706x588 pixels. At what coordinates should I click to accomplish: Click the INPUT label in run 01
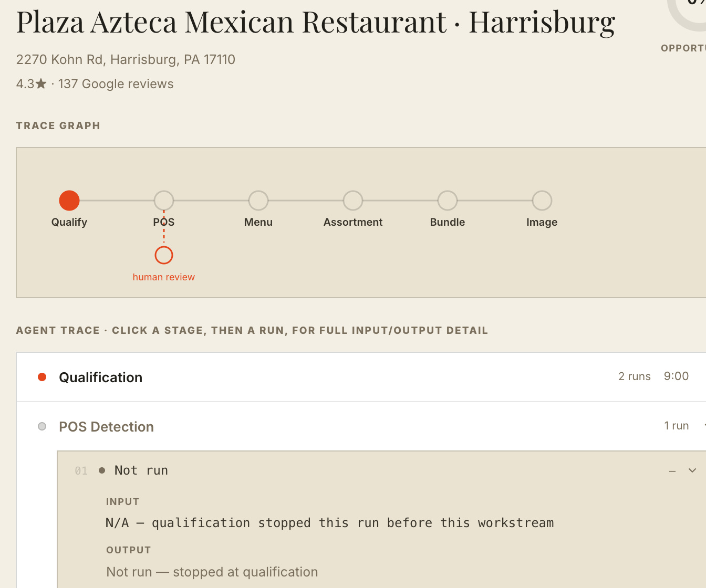122,502
